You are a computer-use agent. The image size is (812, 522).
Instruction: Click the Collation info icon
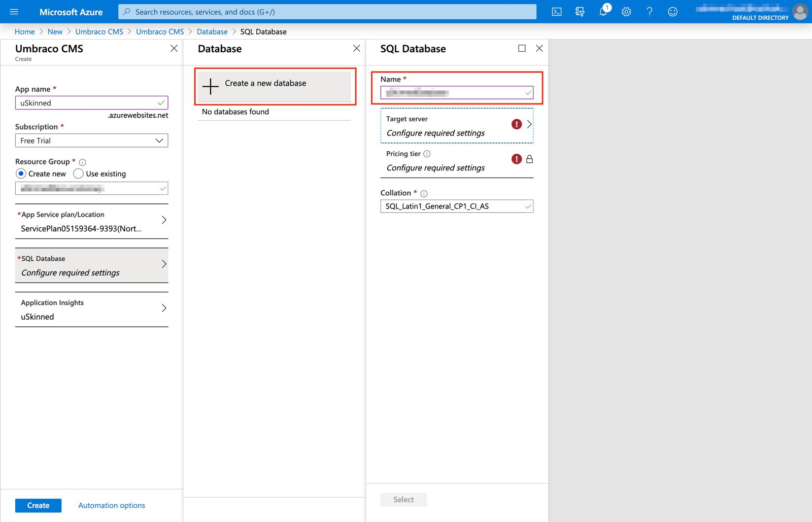point(424,193)
